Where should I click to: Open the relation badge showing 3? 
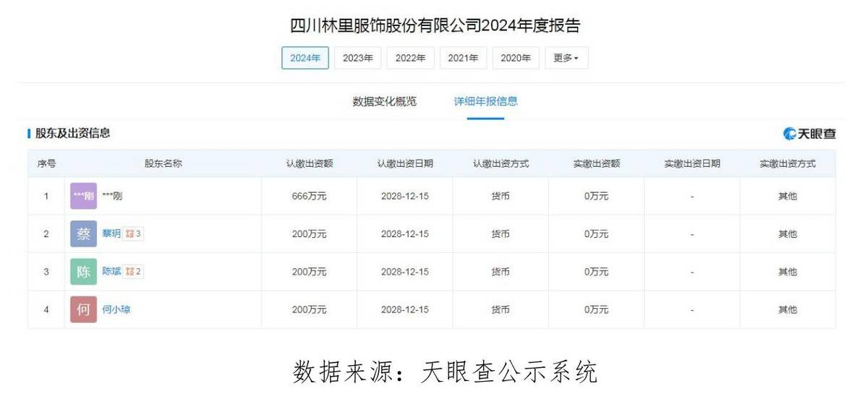point(133,234)
